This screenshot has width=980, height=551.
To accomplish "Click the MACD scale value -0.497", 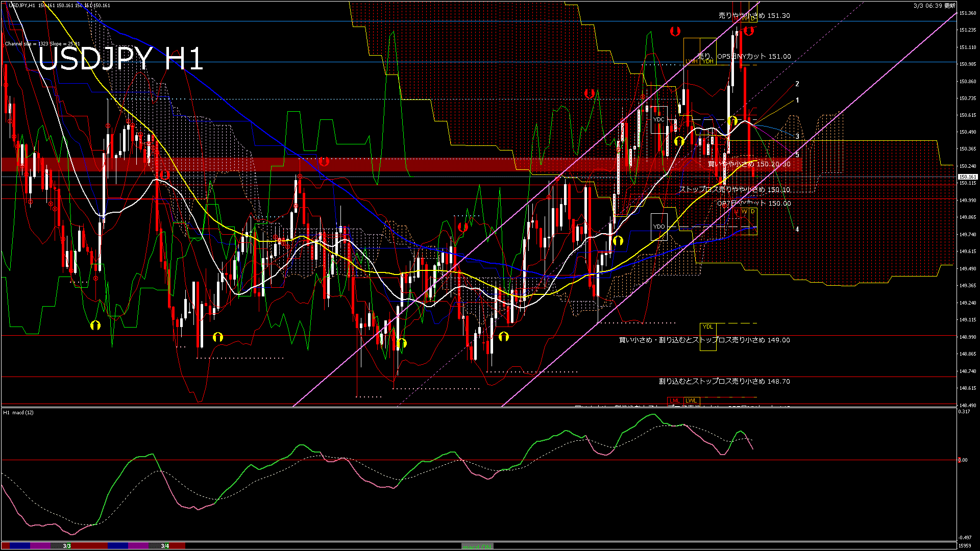I will (x=964, y=538).
